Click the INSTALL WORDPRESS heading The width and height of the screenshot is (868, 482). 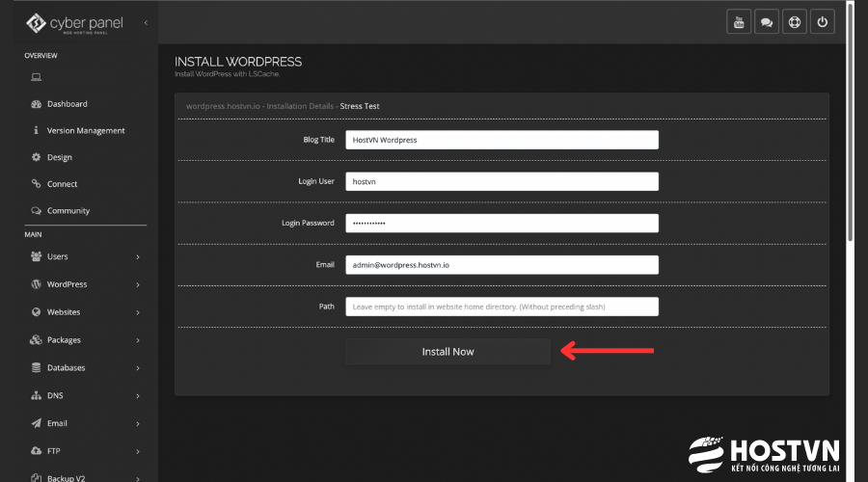coord(238,62)
